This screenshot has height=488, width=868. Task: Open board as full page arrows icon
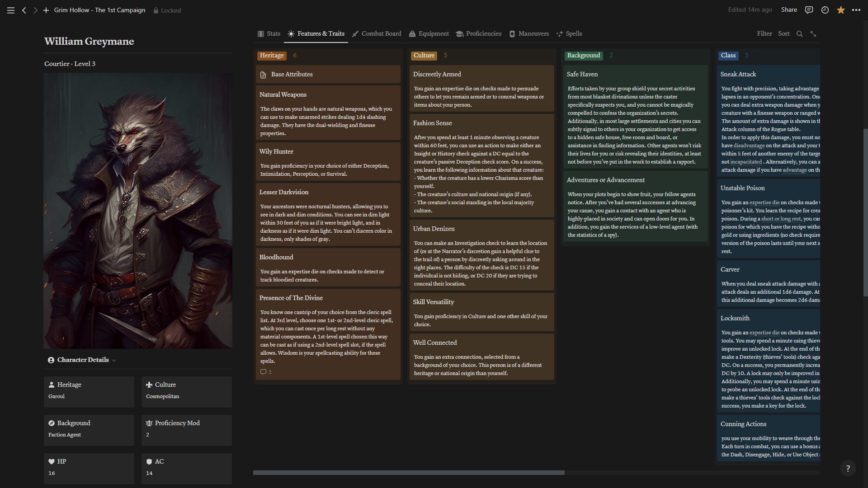[x=813, y=34]
